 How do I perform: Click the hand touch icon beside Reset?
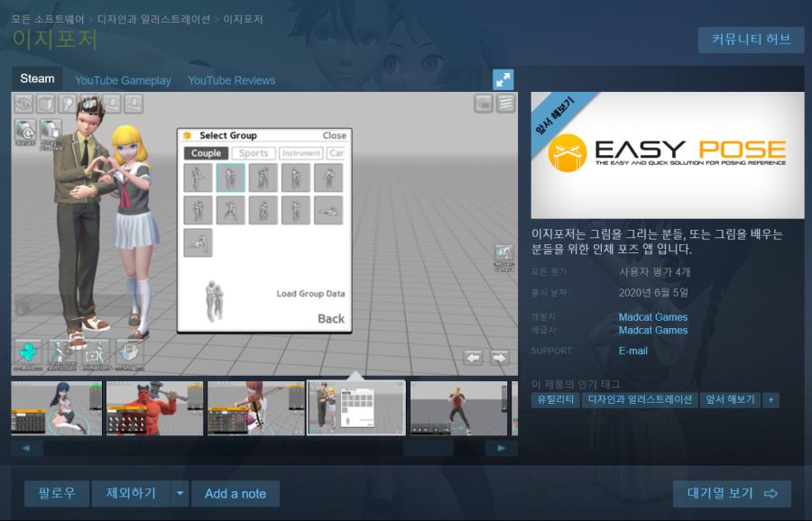click(x=51, y=133)
